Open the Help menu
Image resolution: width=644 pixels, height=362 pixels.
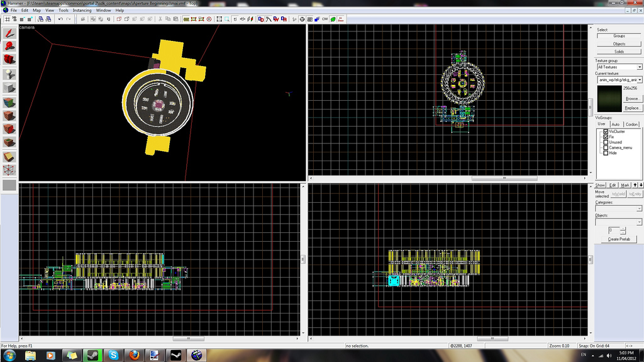click(x=119, y=10)
